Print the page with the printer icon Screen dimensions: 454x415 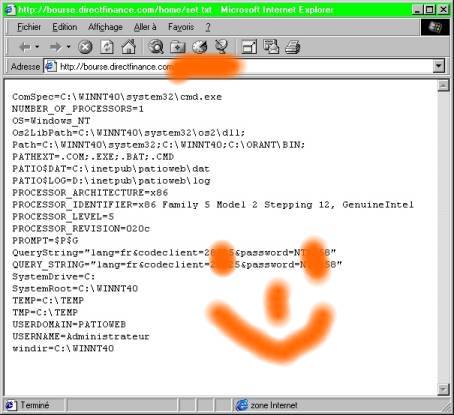coord(293,47)
